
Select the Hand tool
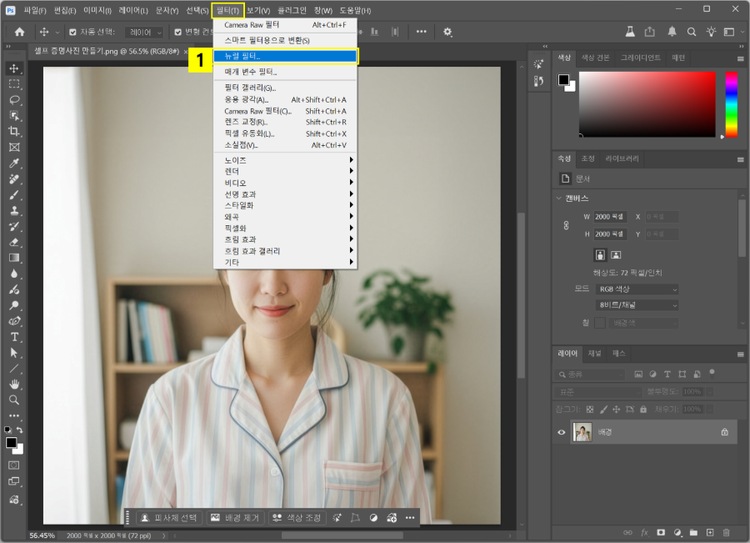(14, 384)
